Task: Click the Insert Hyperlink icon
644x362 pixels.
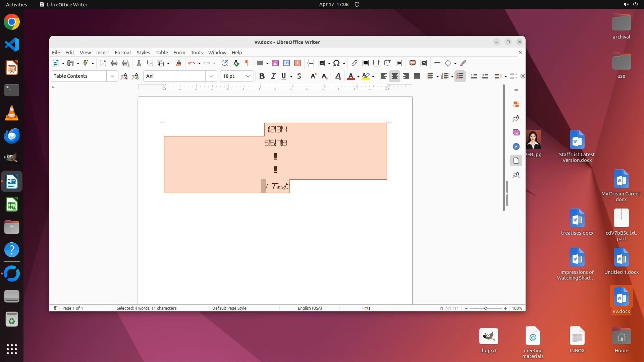Action: click(355, 63)
